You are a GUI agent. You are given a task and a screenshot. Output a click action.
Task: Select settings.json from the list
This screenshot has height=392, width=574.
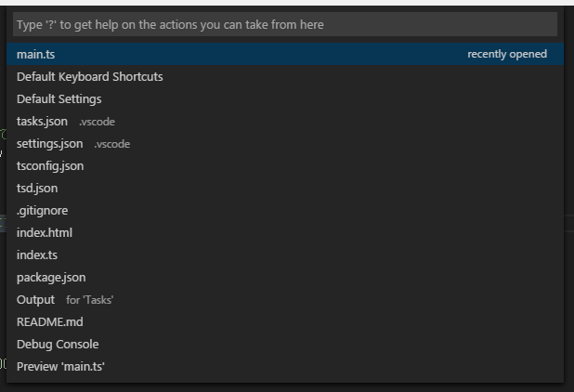click(x=285, y=143)
